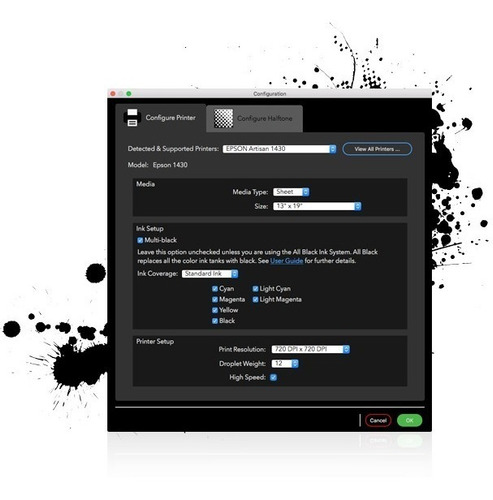This screenshot has width=493, height=500.
Task: Disable the High Speed checkbox
Action: click(273, 378)
